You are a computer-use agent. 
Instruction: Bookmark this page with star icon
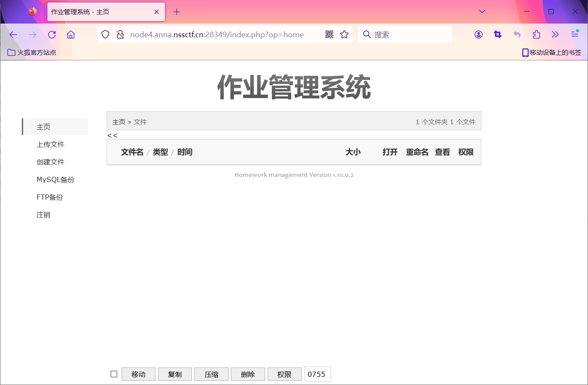click(x=344, y=35)
